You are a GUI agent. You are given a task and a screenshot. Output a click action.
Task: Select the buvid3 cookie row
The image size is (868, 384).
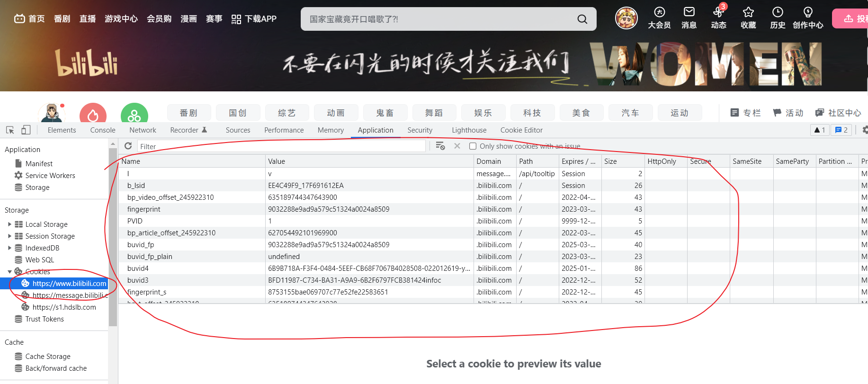click(x=492, y=280)
